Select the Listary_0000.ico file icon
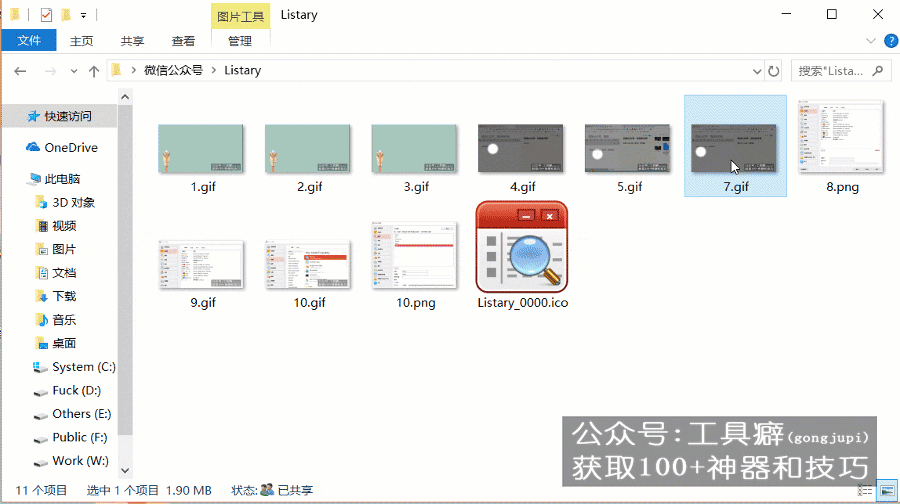Viewport: 900px width, 504px height. pos(522,247)
